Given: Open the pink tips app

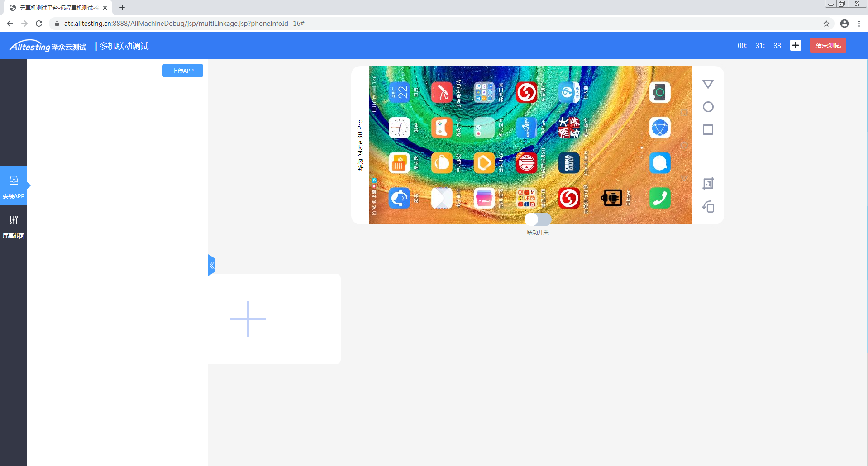Looking at the screenshot, I should point(484,198).
